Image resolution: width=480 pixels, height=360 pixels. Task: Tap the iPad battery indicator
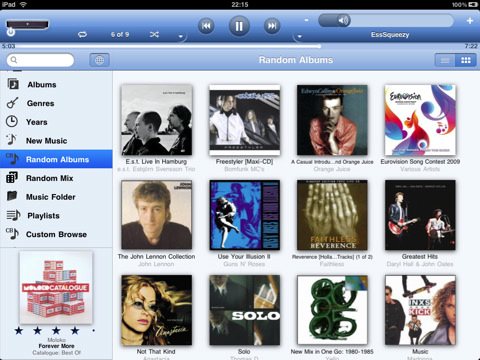point(473,5)
